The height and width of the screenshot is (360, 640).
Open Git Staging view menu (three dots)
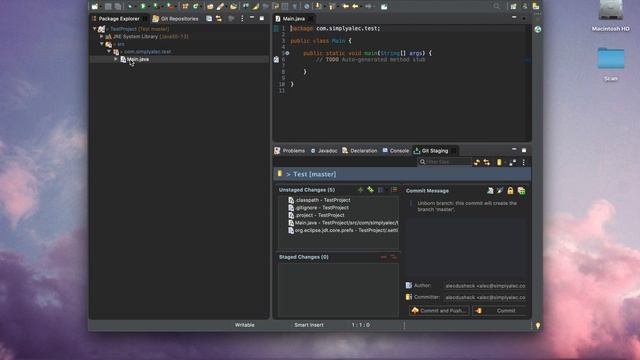tap(524, 162)
